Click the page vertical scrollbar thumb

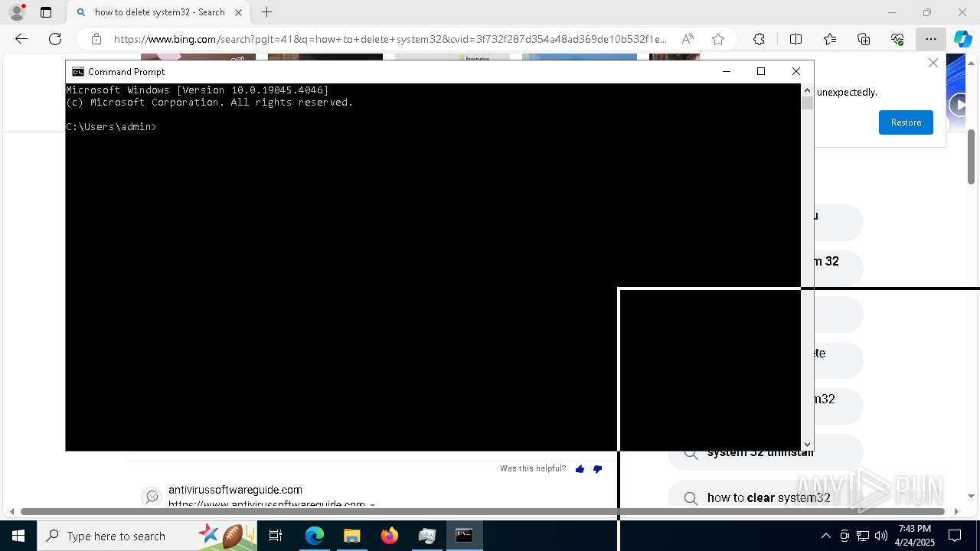972,157
